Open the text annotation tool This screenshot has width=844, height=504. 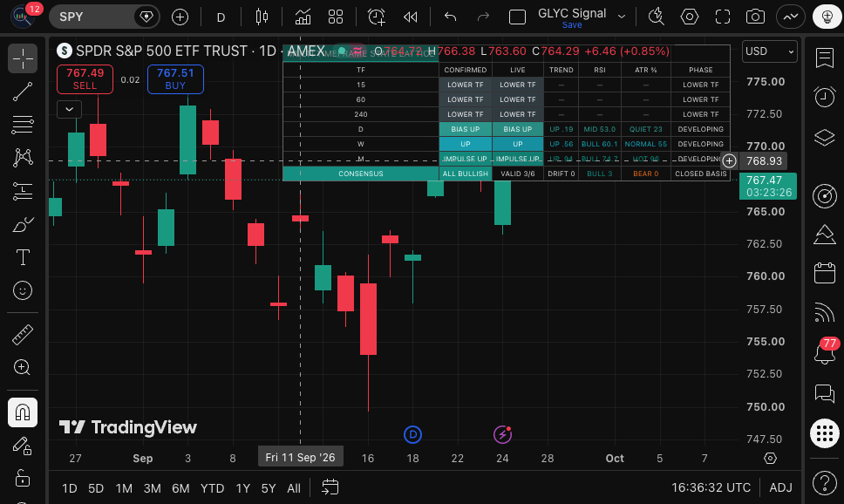[x=23, y=257]
